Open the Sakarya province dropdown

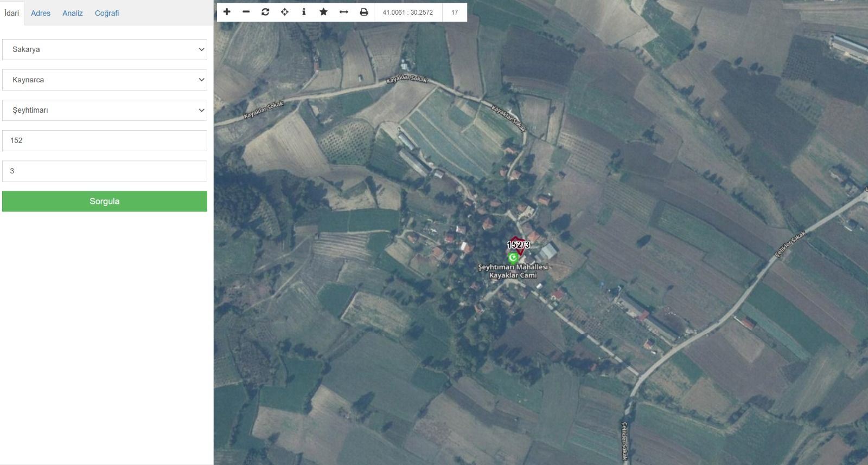tap(105, 49)
